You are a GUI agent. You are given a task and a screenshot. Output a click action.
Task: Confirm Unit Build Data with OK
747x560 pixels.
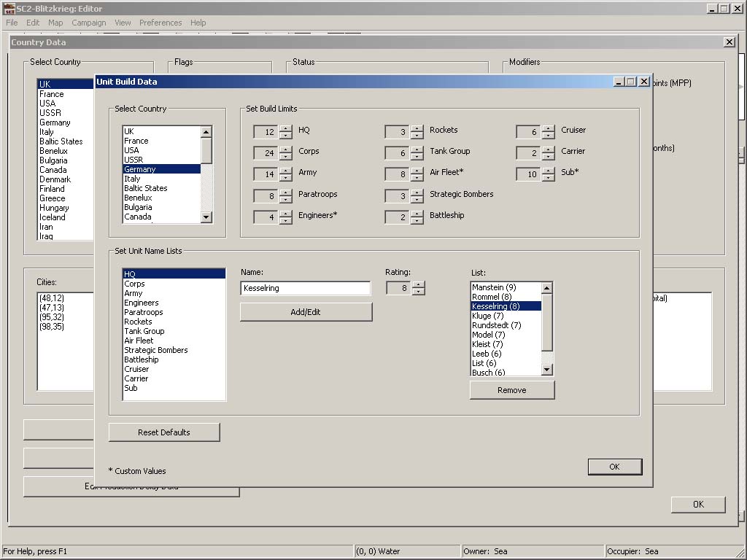614,467
